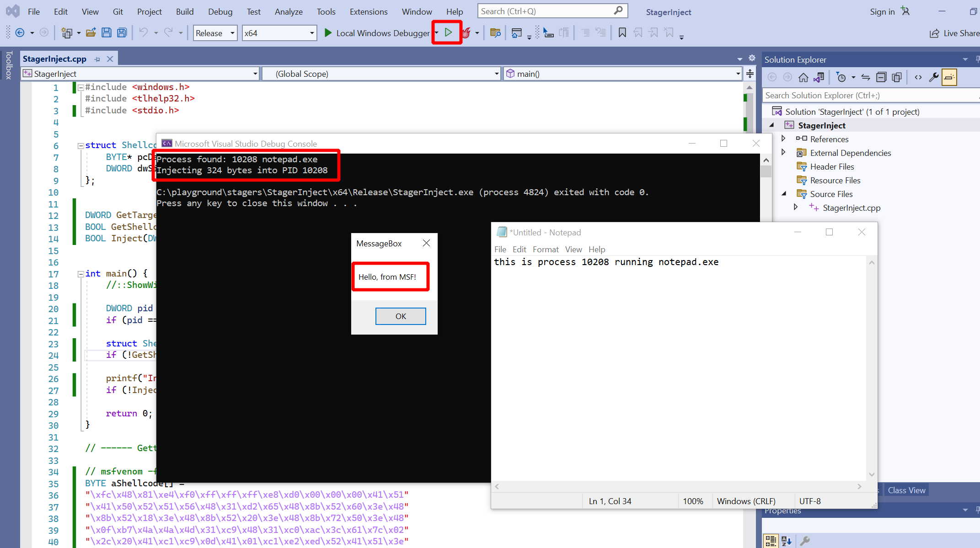The height and width of the screenshot is (548, 980).
Task: Toggle a bookmark with the bookmark icon
Action: [x=622, y=33]
